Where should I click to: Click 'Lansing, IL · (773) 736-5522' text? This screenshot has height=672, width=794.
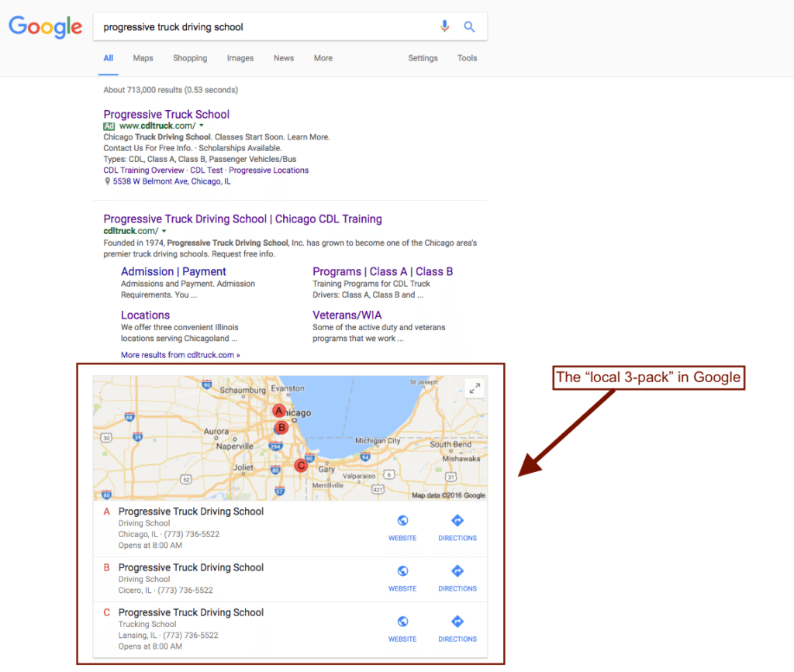point(168,635)
